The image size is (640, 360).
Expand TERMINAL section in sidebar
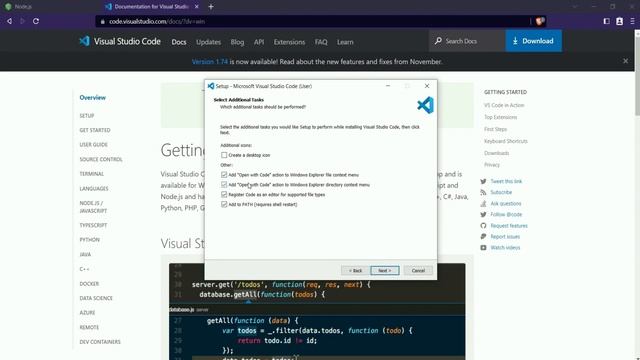coord(91,174)
